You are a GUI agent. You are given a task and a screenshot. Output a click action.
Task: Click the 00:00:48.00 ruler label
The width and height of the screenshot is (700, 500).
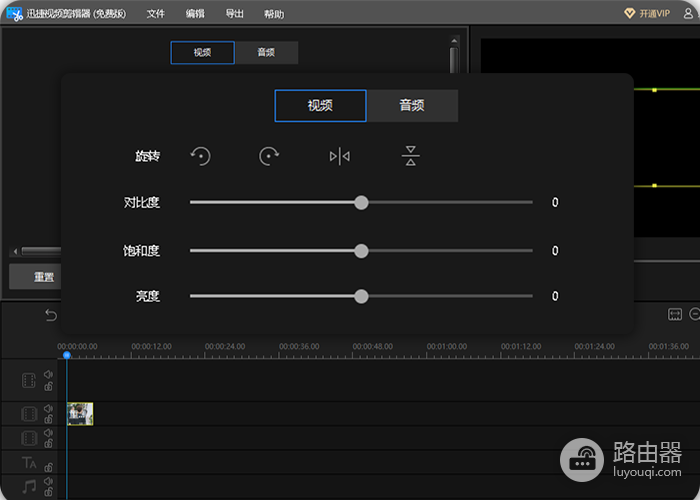pyautogui.click(x=373, y=346)
